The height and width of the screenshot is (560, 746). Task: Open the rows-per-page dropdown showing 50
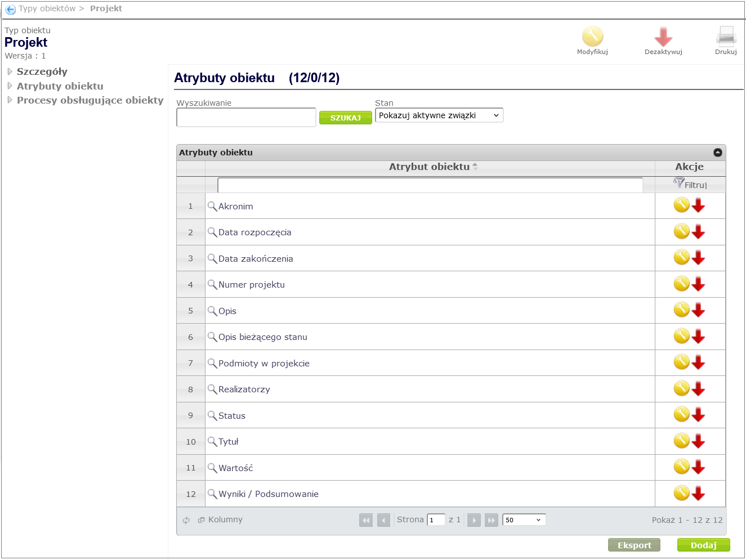[524, 520]
